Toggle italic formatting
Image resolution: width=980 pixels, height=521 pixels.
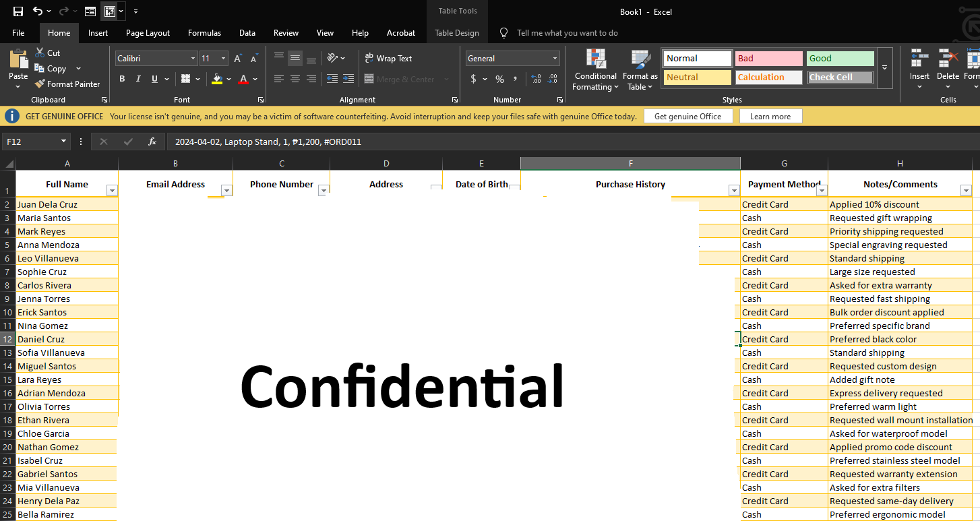[138, 79]
